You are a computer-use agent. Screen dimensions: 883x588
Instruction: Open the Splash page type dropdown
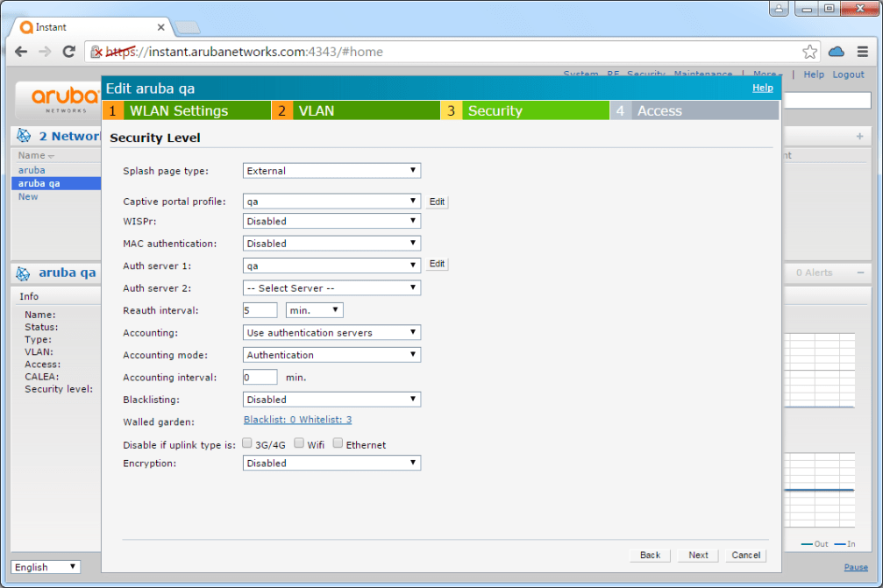click(x=331, y=170)
